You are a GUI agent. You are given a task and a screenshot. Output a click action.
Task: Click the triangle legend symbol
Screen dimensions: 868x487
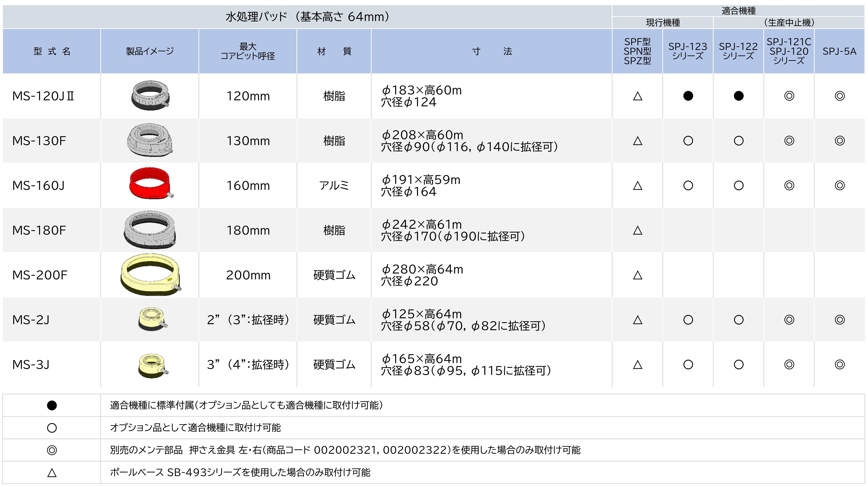[x=52, y=473]
